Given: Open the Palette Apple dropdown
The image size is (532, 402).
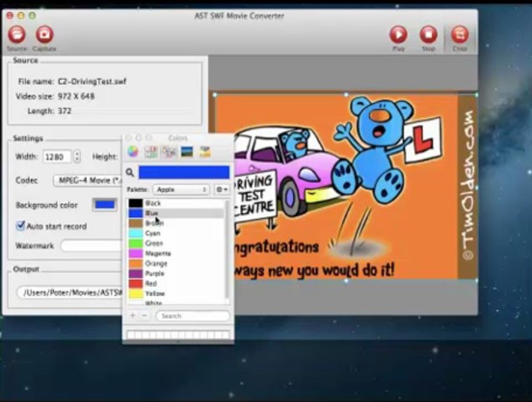Looking at the screenshot, I should coord(181,190).
